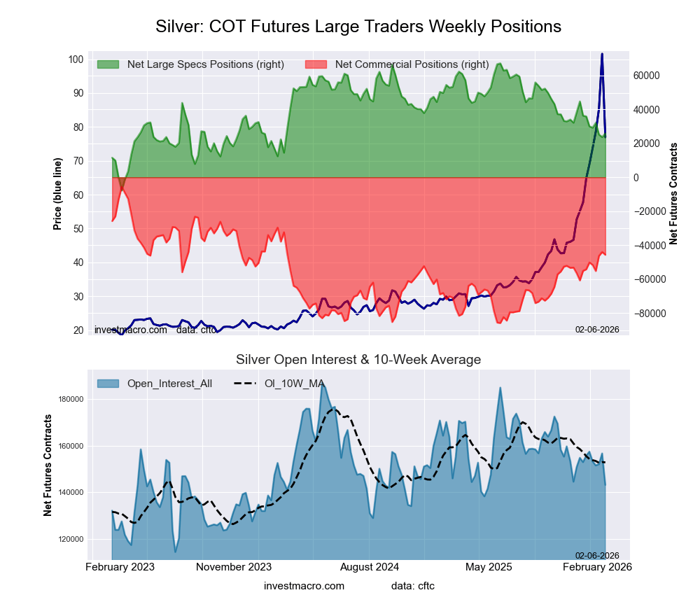
Task: Click the 60000 tick on right axis
Action: click(x=646, y=76)
